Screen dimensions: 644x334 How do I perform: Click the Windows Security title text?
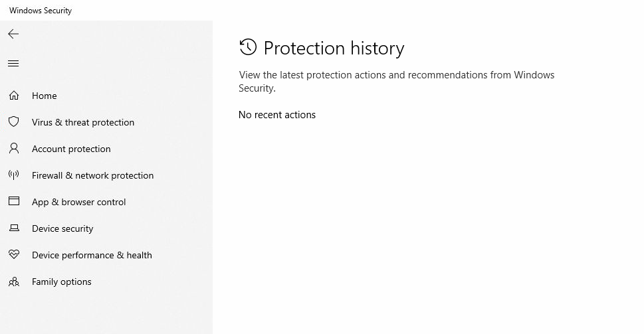tap(41, 11)
